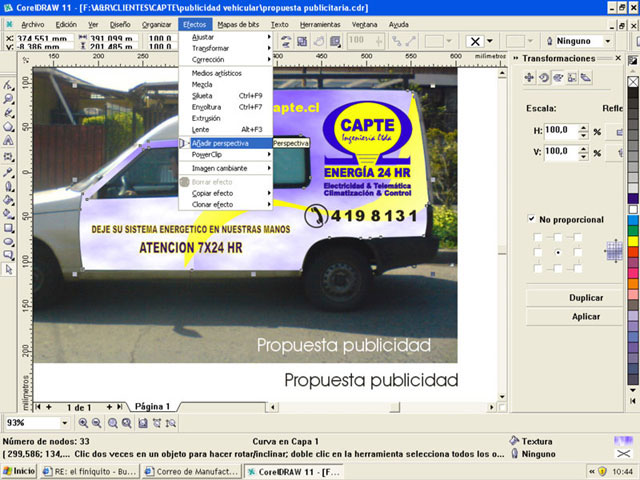The image size is (640, 480).
Task: Open the Mapas de bits menu
Action: pyautogui.click(x=238, y=24)
